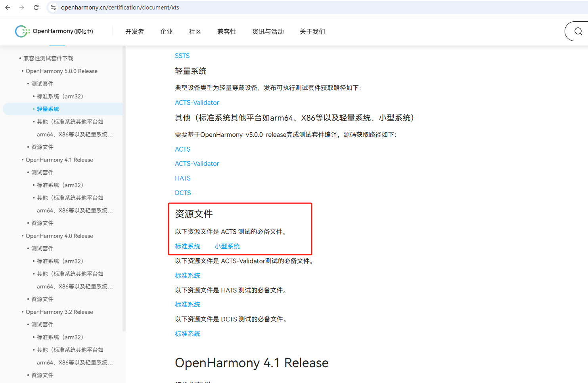Open the 资讯与活动 menu
This screenshot has height=383, width=588.
(x=268, y=32)
